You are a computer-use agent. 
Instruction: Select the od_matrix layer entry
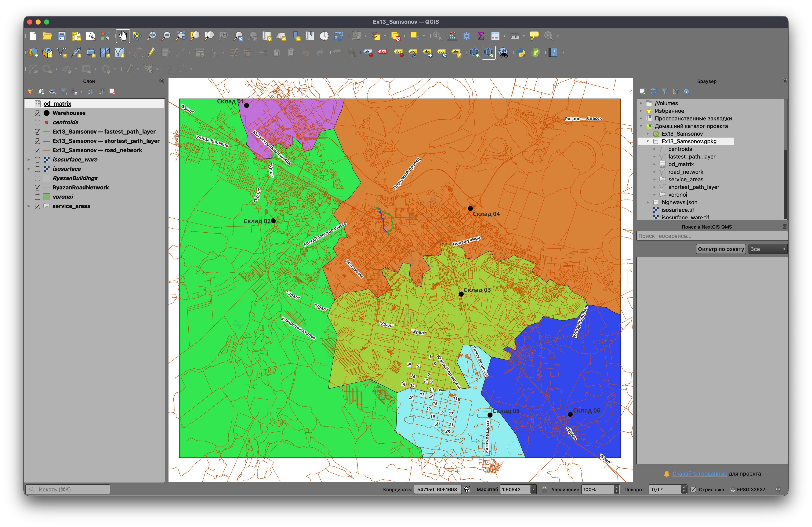[57, 104]
